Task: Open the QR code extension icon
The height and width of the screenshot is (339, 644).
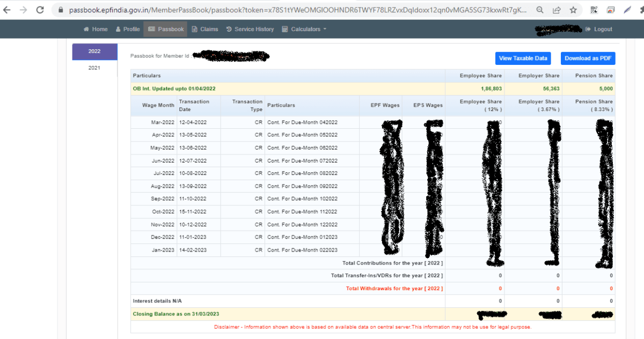Action: point(594,10)
